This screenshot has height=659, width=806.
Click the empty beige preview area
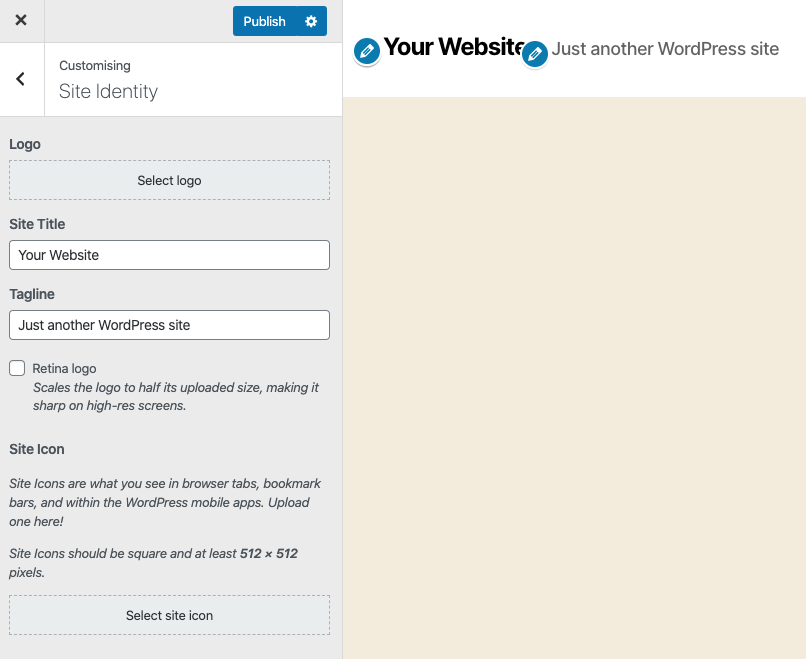tap(574, 378)
